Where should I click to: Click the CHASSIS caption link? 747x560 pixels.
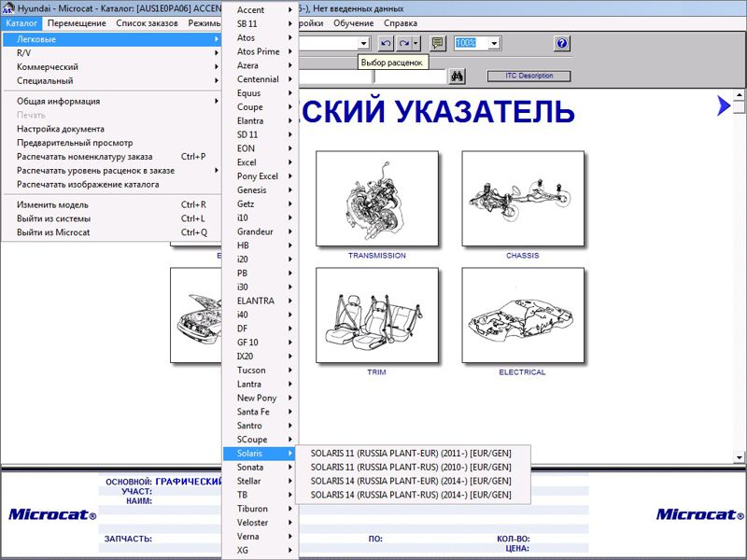click(x=523, y=256)
